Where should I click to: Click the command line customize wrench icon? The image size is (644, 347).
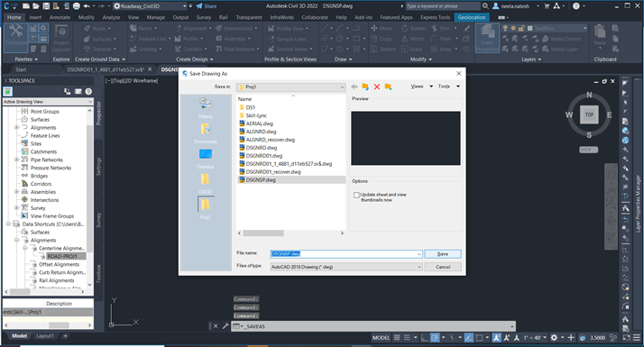pyautogui.click(x=225, y=326)
